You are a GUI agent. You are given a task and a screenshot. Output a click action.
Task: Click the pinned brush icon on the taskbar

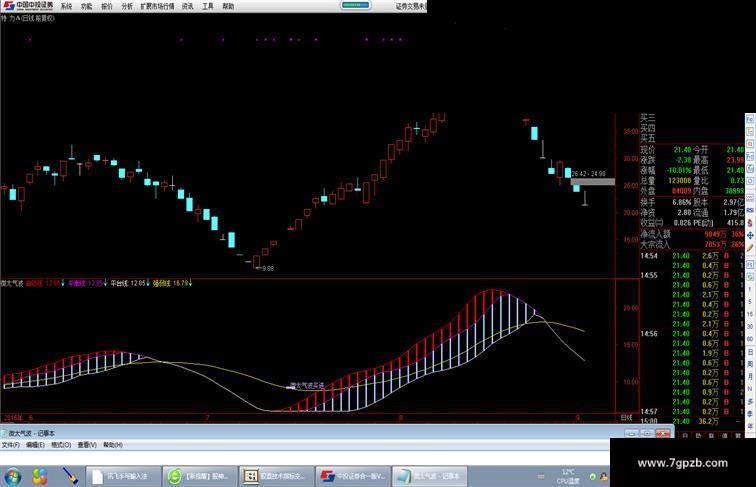coord(70,476)
